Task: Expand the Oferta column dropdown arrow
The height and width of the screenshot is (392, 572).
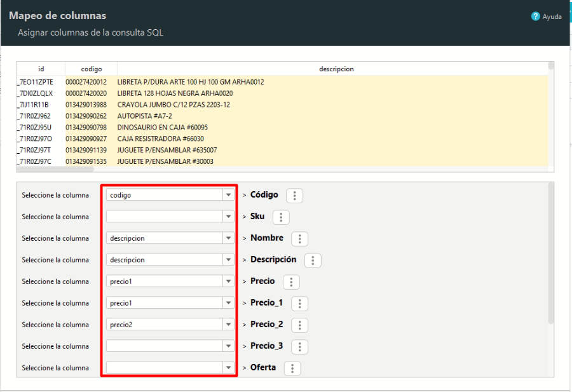Action: click(228, 367)
